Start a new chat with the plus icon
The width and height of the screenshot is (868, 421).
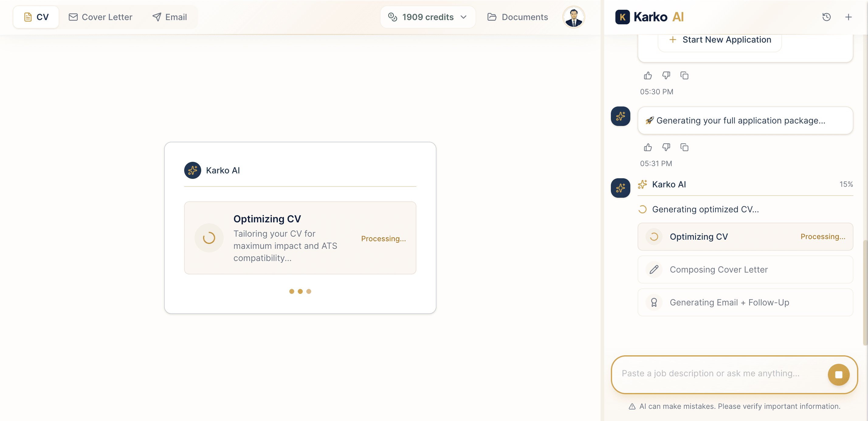tap(849, 17)
